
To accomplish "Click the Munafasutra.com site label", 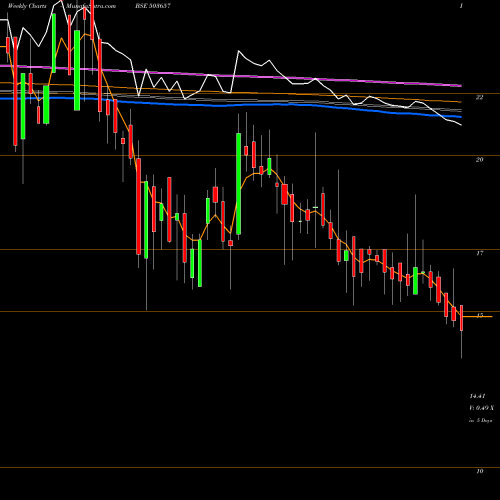I will (x=91, y=6).
